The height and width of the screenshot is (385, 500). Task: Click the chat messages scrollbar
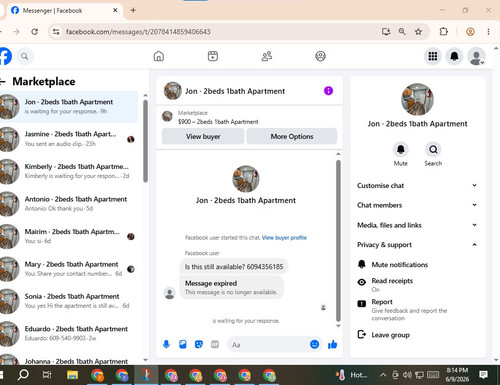coord(338,241)
